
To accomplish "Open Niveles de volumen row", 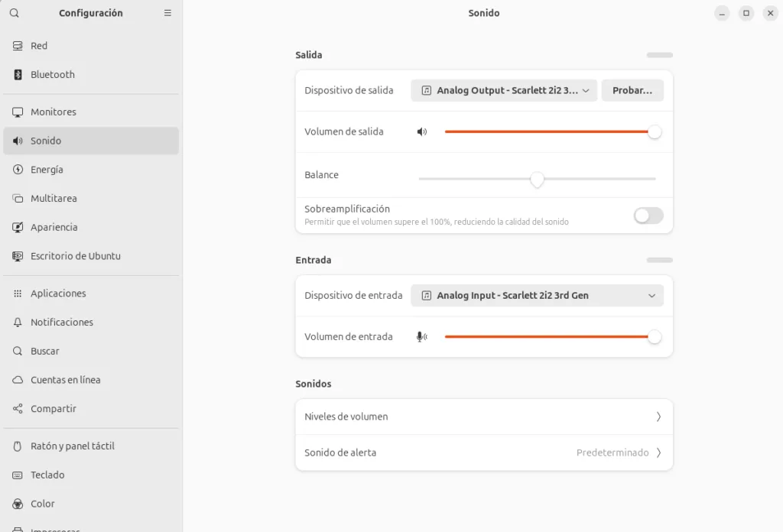I will coord(484,417).
